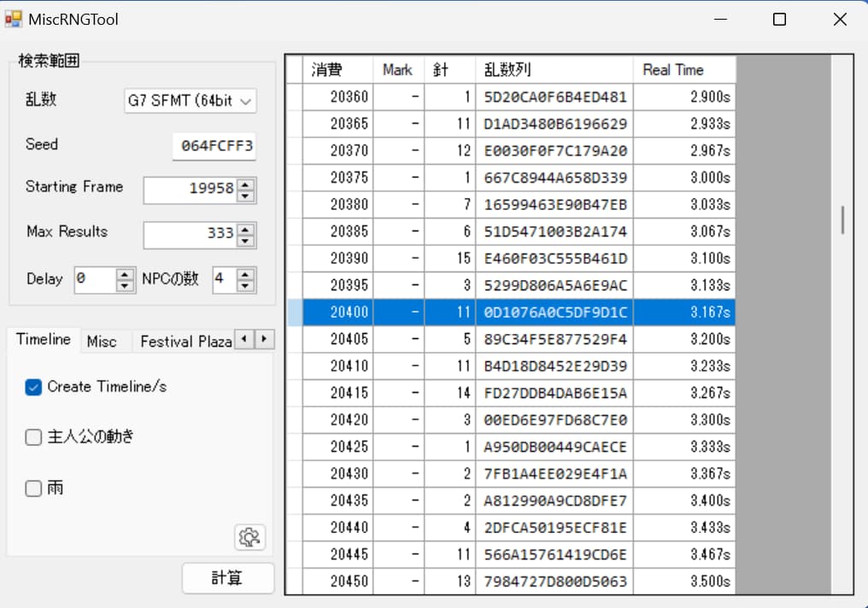
Task: Increase Delay with up arrow
Action: pyautogui.click(x=125, y=274)
